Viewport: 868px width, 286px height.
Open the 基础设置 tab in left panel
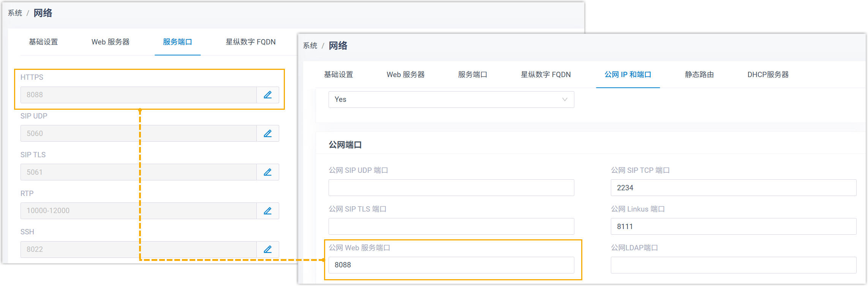43,42
